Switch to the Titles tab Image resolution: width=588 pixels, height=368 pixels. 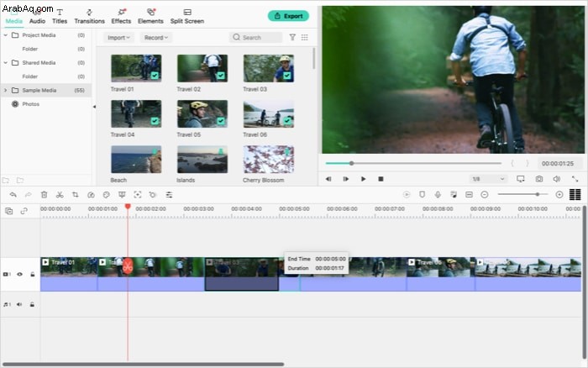click(60, 17)
